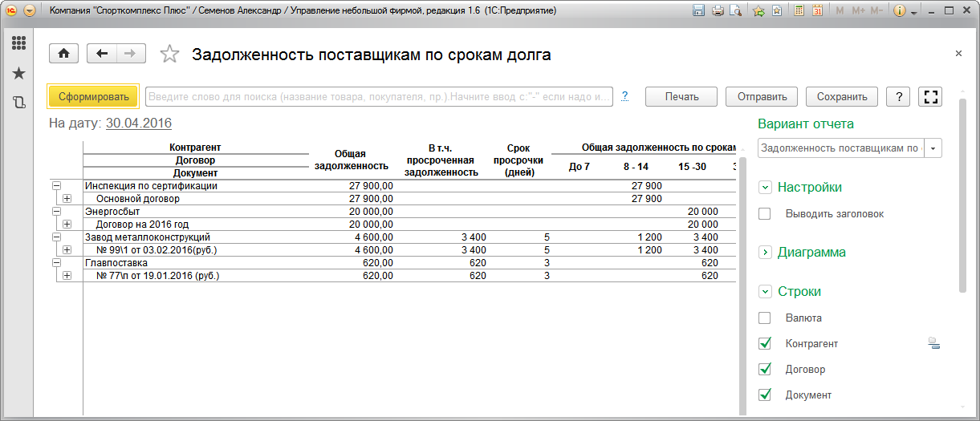This screenshot has height=421, width=980.
Task: Collapse the Настройки section
Action: 765,188
